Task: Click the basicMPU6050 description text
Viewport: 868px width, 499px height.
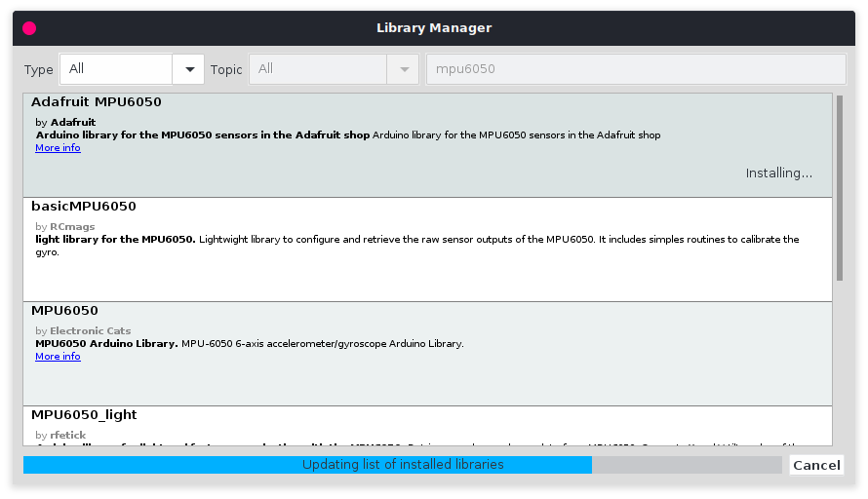Action: (417, 246)
